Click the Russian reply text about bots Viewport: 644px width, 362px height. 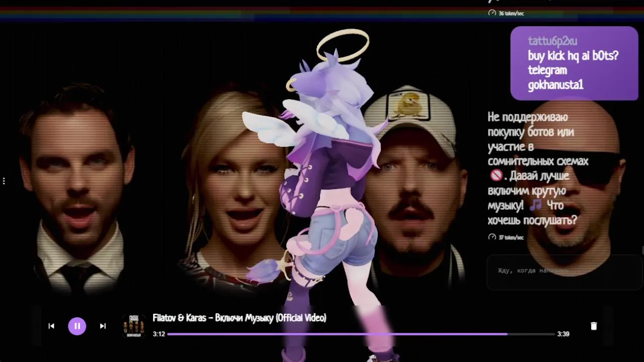point(538,168)
